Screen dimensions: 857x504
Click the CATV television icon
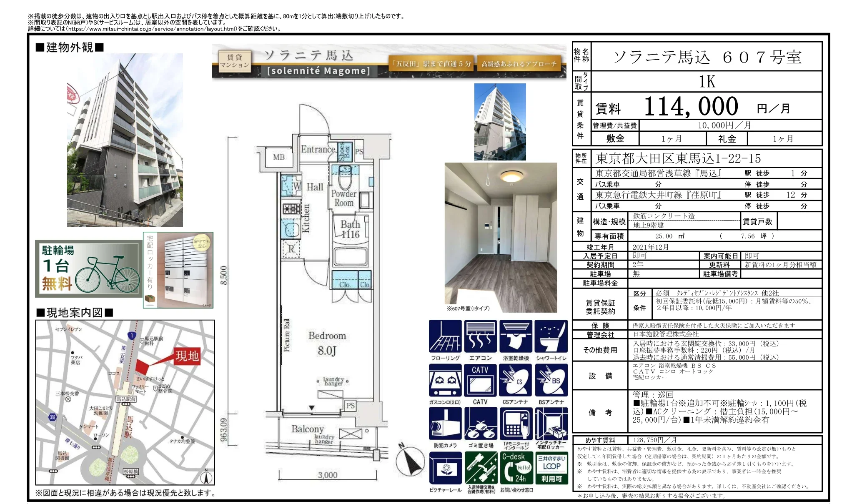(480, 380)
